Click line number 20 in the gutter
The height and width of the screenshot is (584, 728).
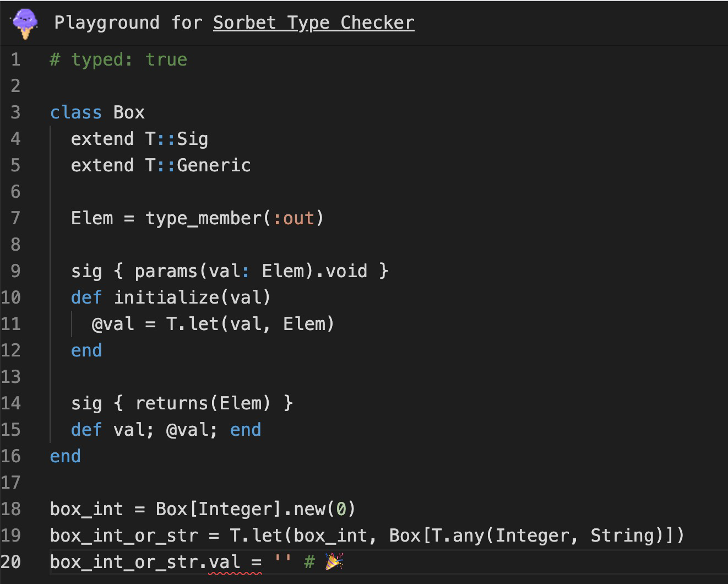click(11, 562)
